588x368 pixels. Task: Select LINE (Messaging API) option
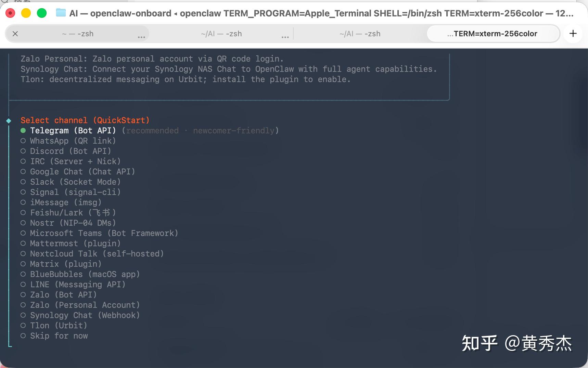tap(73, 285)
